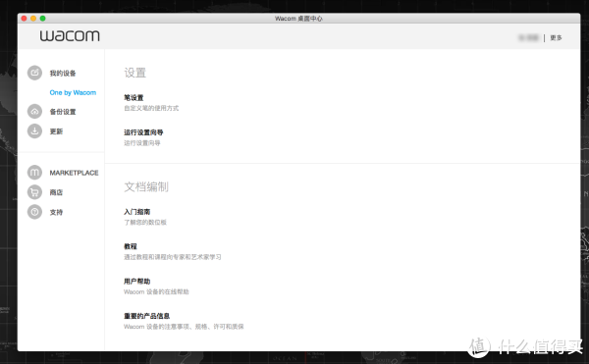Click the Updates (更新) download icon
The height and width of the screenshot is (364, 589).
[x=34, y=130]
